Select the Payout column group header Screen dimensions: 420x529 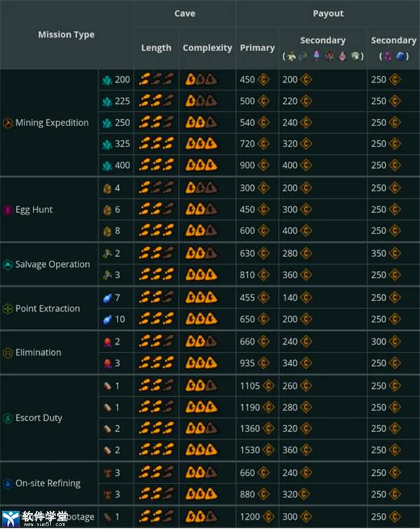click(x=328, y=13)
